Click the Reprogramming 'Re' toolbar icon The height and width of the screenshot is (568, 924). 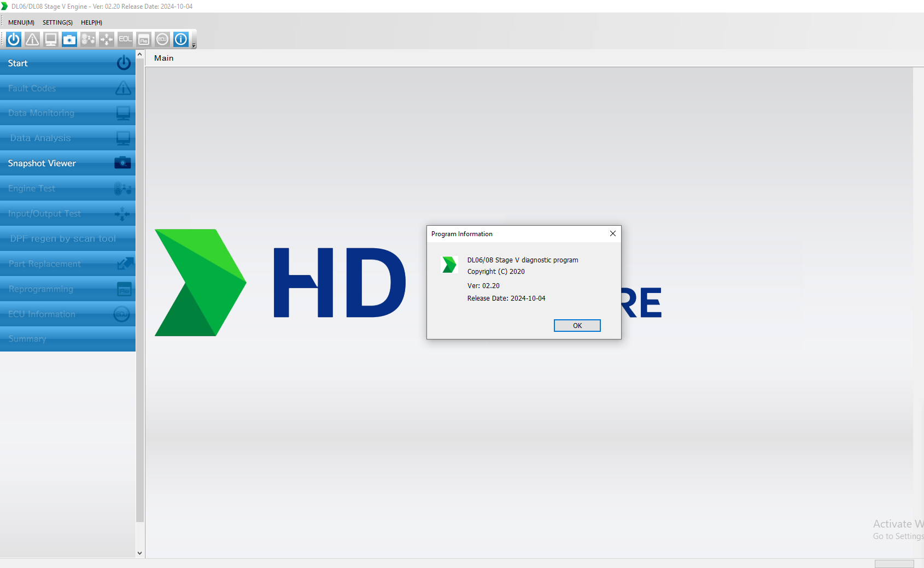[x=144, y=39]
